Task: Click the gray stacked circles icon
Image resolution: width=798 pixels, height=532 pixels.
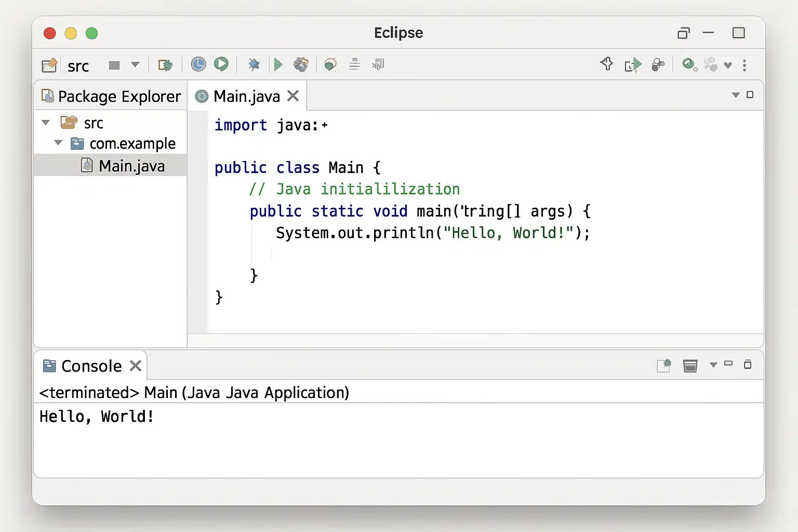Action: click(x=658, y=64)
